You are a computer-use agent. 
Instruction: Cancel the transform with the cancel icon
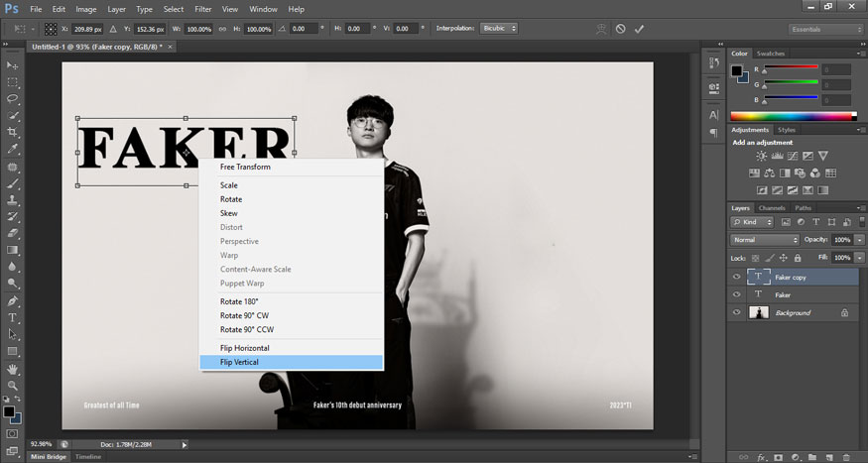(x=621, y=29)
